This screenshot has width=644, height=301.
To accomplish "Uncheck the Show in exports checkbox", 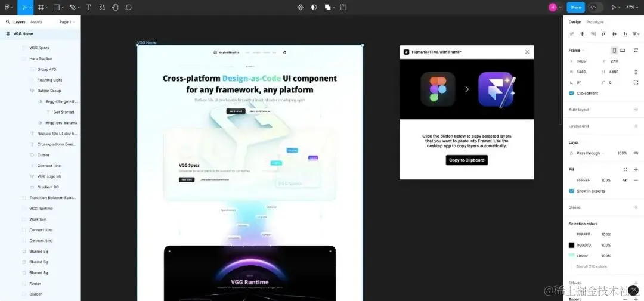I will coord(571,191).
